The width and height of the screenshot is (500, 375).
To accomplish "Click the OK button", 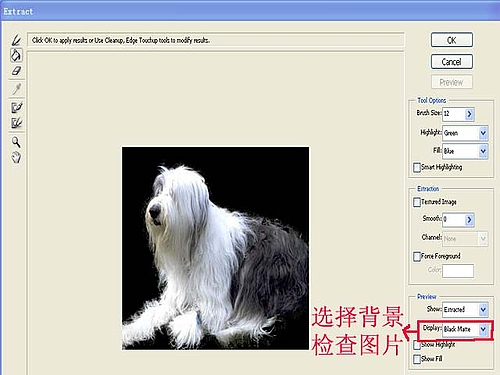I will pos(452,40).
